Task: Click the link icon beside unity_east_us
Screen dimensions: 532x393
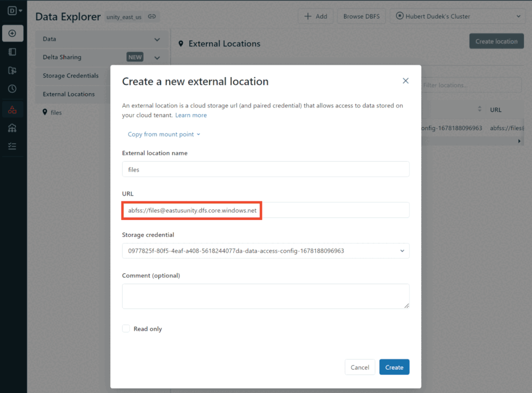Action: click(x=152, y=17)
